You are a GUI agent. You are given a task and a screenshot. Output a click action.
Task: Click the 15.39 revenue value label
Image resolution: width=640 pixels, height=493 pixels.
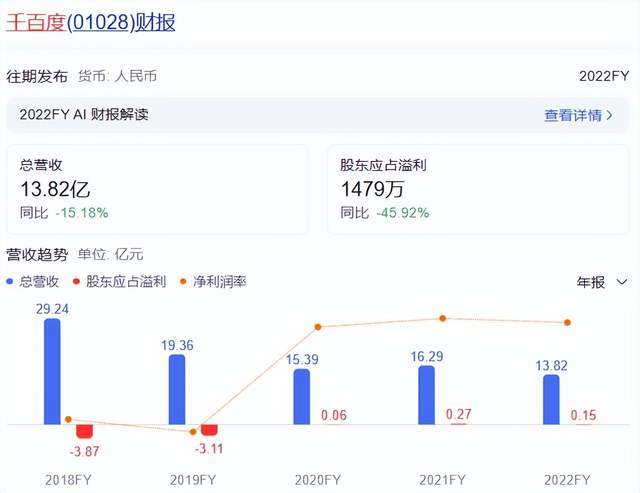coord(302,360)
